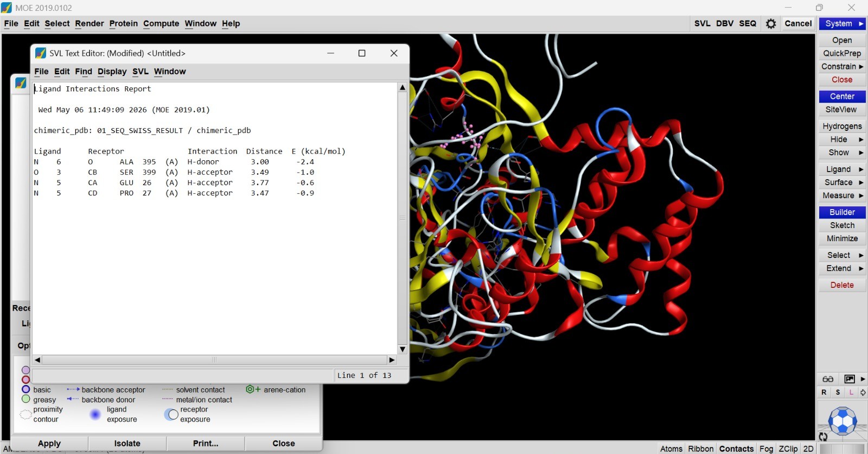Open the DBV database viewer button
The height and width of the screenshot is (454, 868).
point(725,23)
